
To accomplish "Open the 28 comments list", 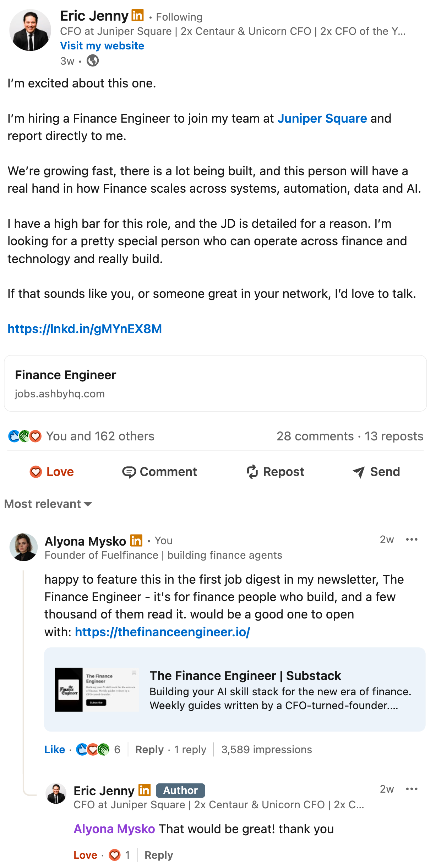I will [315, 436].
